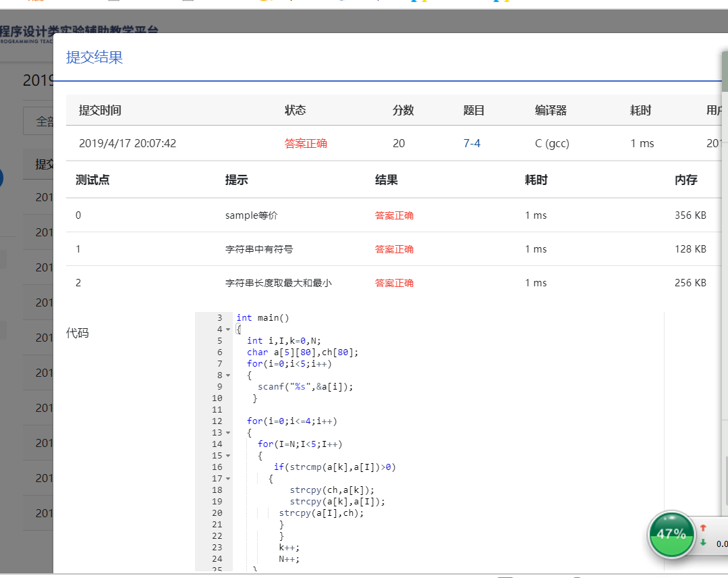Click the C (gcc) compiler cell
Screen dimensions: 728x578
(x=552, y=143)
